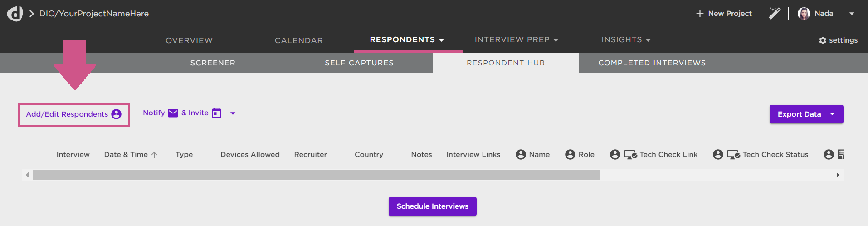Screen dimensions: 868x226
Task: Click the horizontal scrollbar right arrow
Action: 838,175
